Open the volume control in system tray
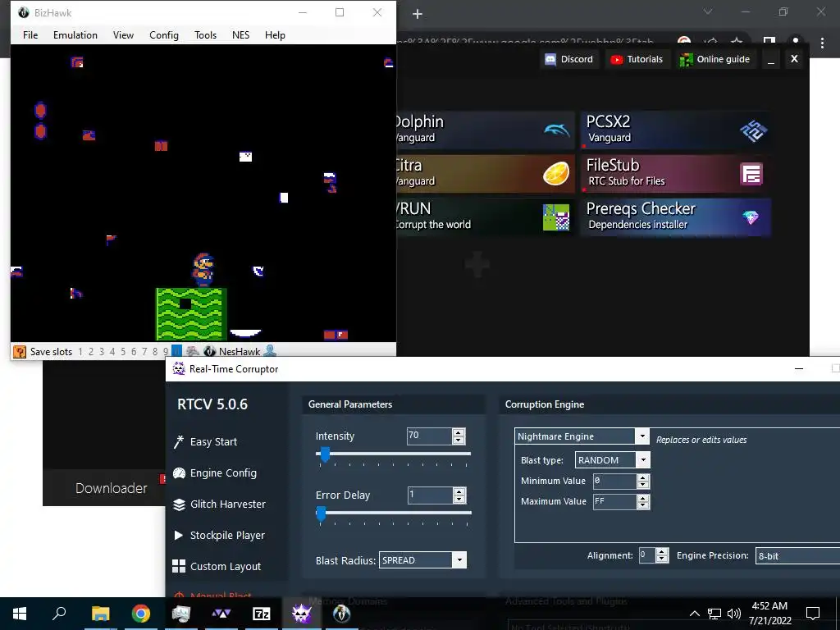 coord(734,614)
